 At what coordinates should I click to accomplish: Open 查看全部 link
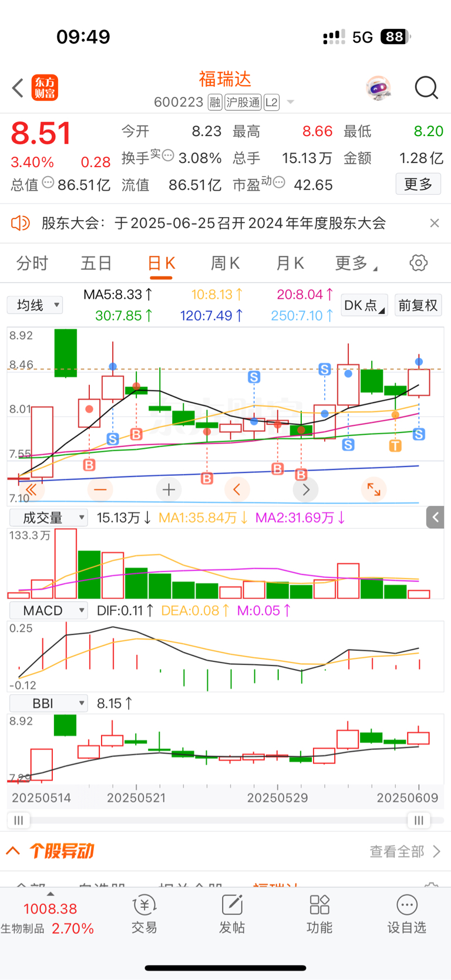click(x=405, y=851)
